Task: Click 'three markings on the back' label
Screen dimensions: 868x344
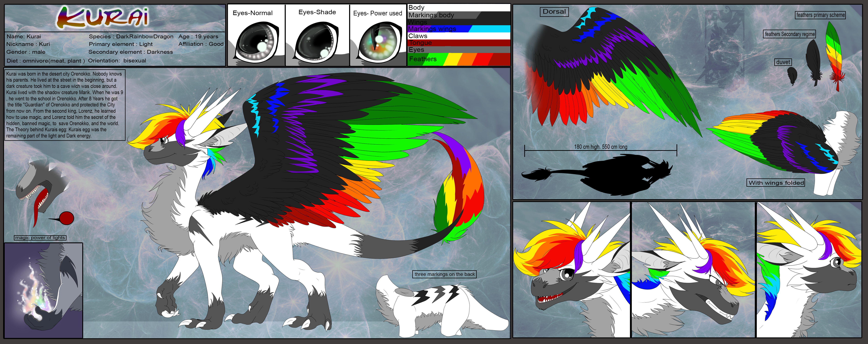Action: pos(444,274)
